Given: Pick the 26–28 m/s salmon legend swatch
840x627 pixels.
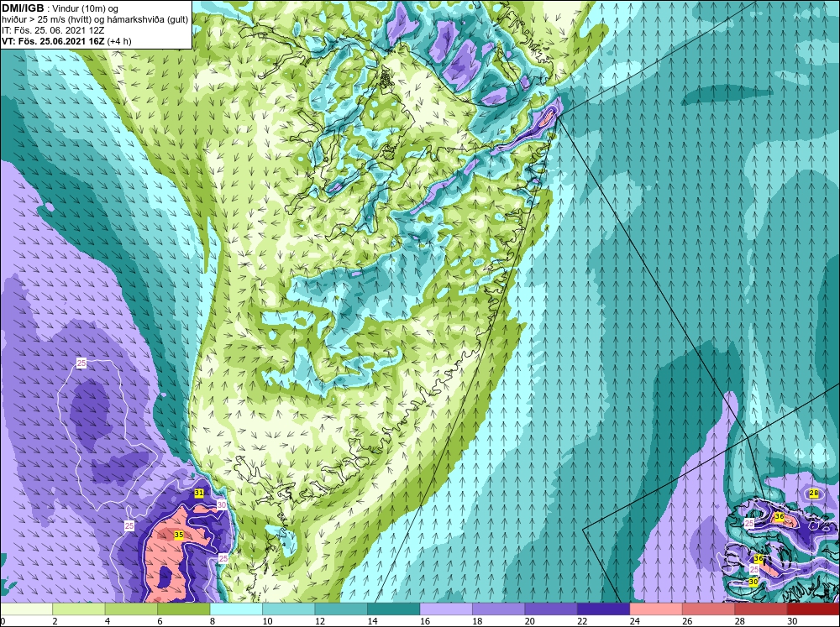Looking at the screenshot, I should (709, 609).
